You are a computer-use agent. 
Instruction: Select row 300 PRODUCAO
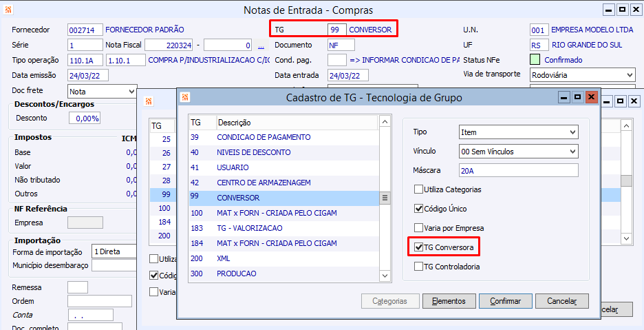[283, 274]
